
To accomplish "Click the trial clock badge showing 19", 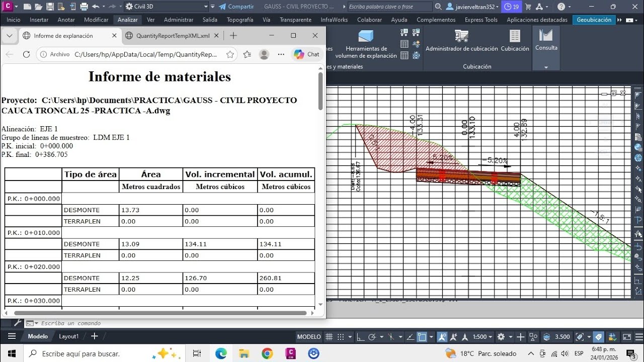I will 512,7.
